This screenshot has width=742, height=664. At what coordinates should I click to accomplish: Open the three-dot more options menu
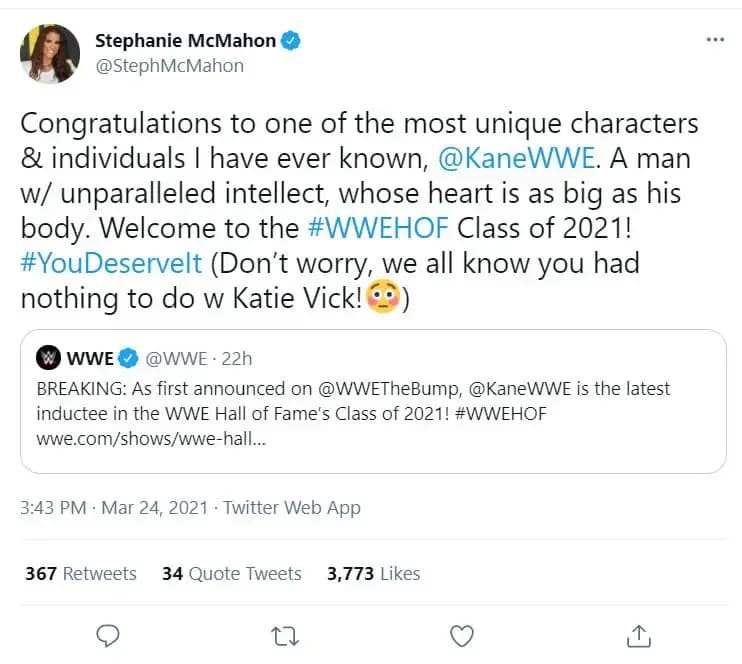tap(715, 40)
